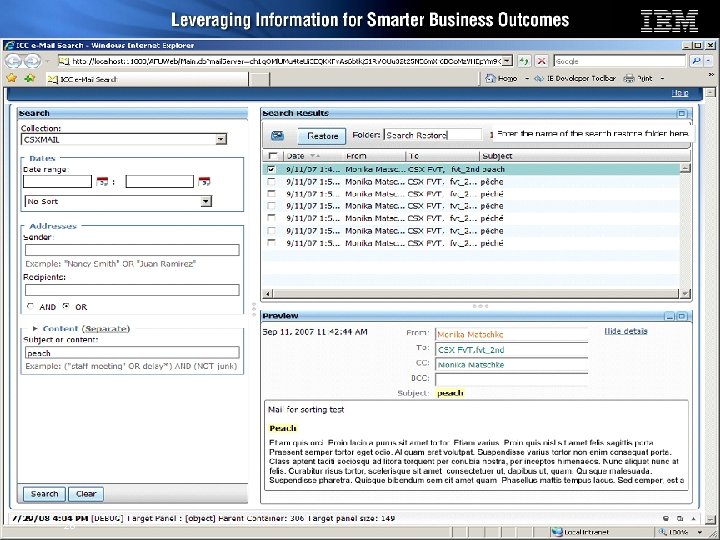
Task: Collapse the Content section triangle
Action: tap(35, 329)
